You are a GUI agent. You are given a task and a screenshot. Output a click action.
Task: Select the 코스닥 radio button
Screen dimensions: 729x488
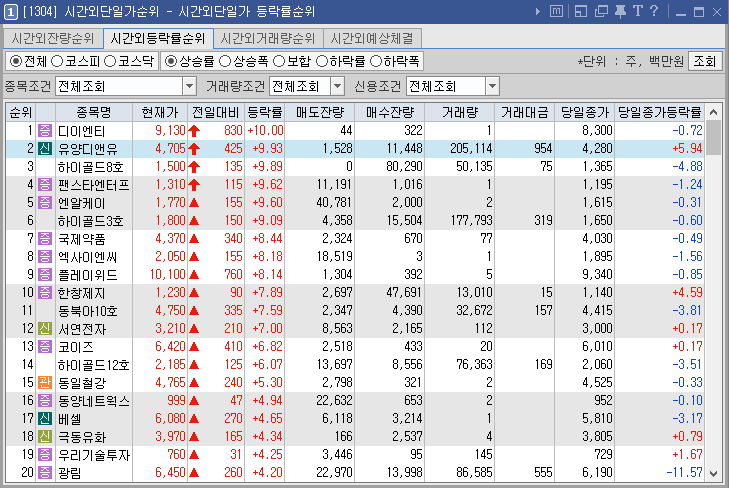110,61
